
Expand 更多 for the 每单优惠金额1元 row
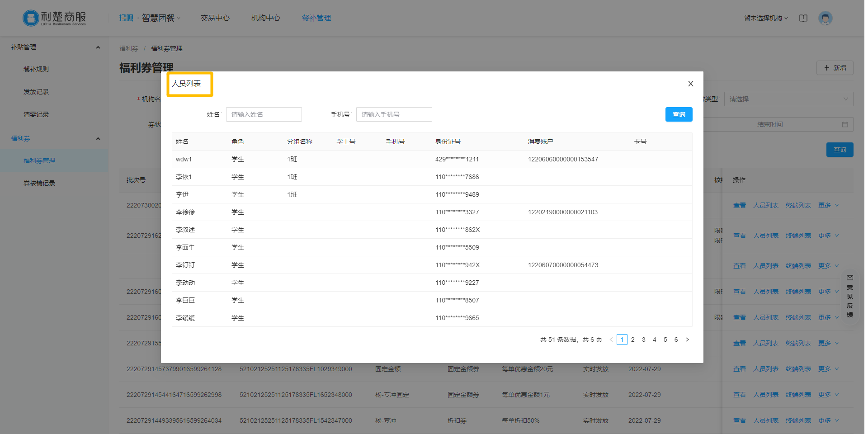(828, 395)
